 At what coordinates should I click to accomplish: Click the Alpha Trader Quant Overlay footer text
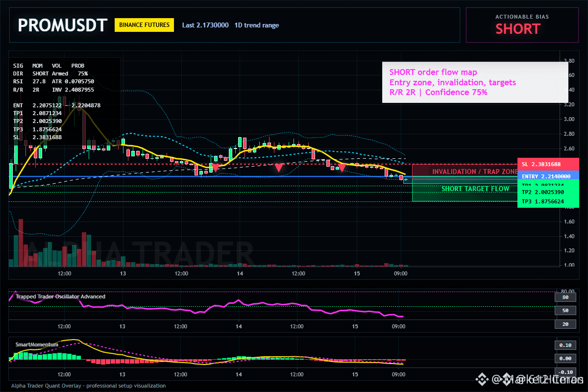point(88,386)
